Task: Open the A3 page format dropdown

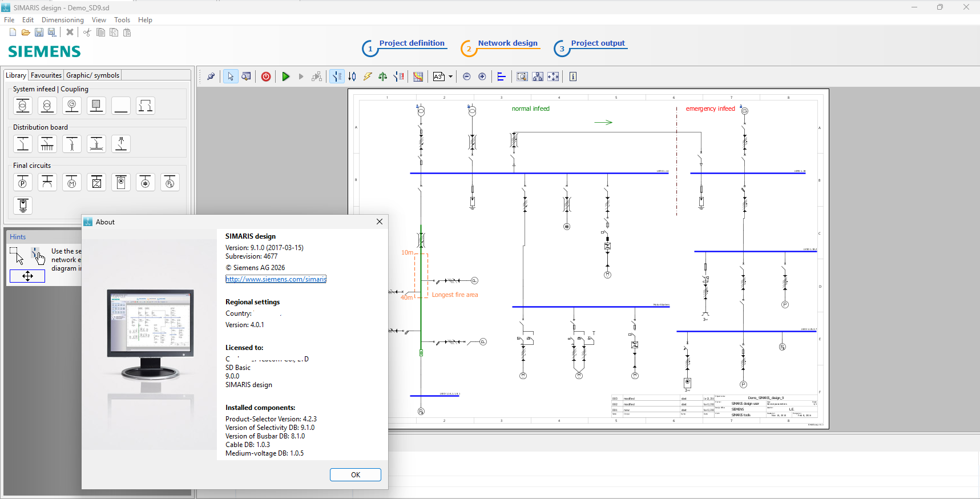Action: point(450,77)
